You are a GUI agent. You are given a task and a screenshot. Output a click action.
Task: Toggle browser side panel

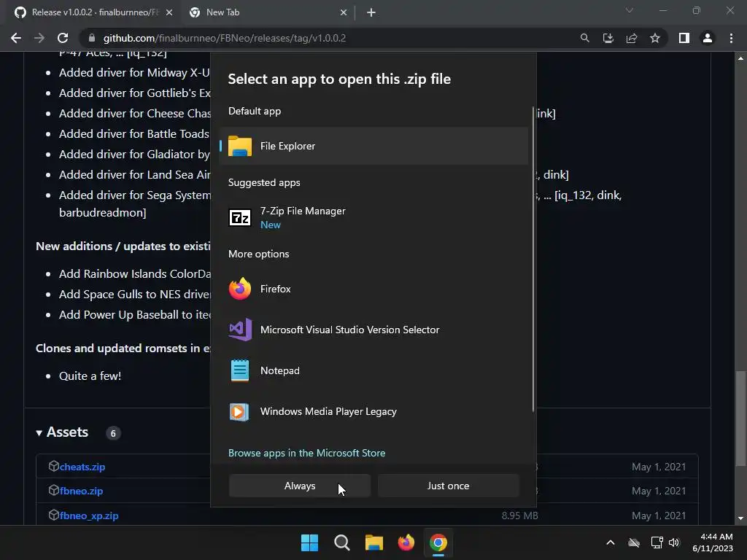click(x=684, y=38)
